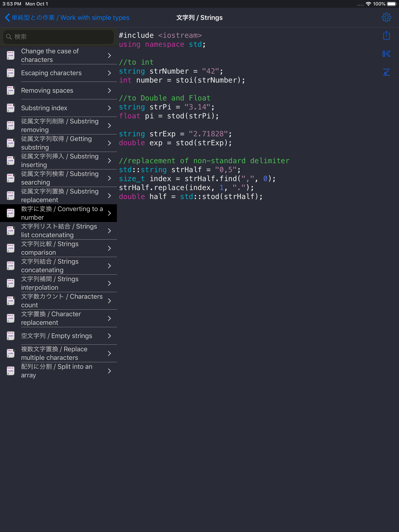Image resolution: width=399 pixels, height=532 pixels.
Task: Click code icon beside Empty strings
Action: pos(11,336)
